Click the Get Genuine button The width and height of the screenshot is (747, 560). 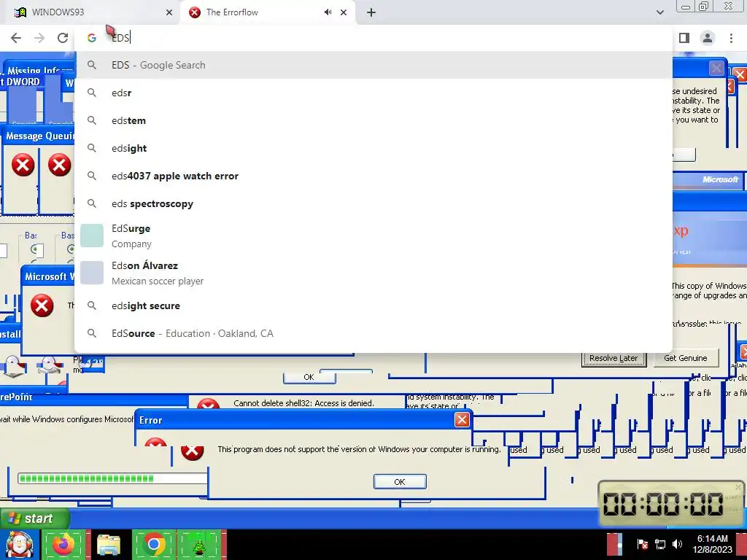click(x=686, y=358)
